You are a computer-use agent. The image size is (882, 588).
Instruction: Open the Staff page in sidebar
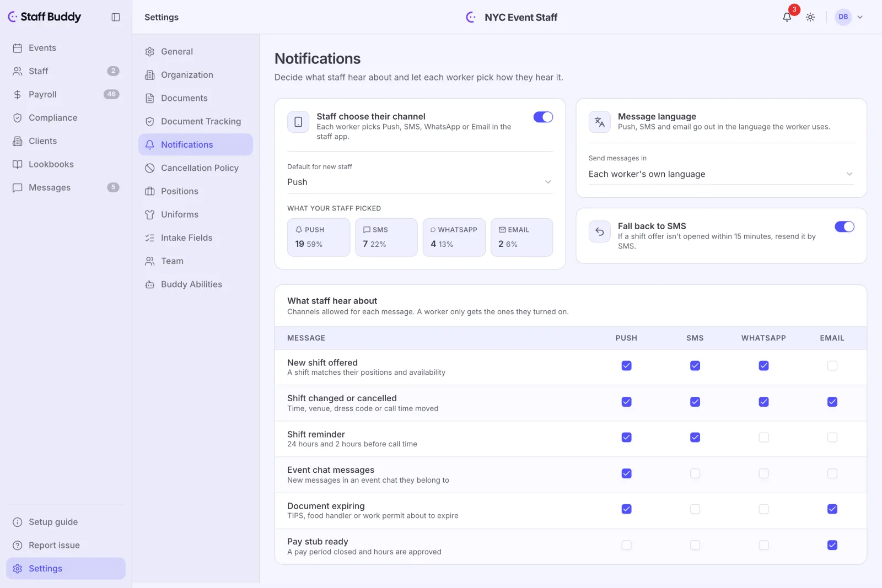[66, 71]
